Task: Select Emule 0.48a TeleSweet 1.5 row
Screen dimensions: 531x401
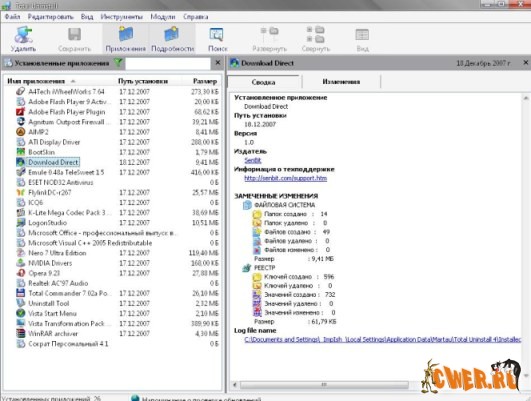Action: tap(117, 172)
